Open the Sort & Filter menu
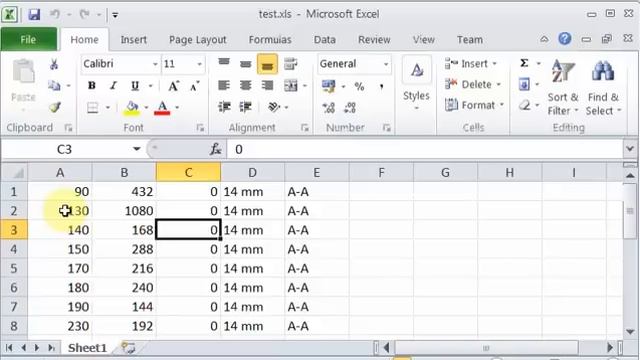The image size is (640, 360). 563,87
